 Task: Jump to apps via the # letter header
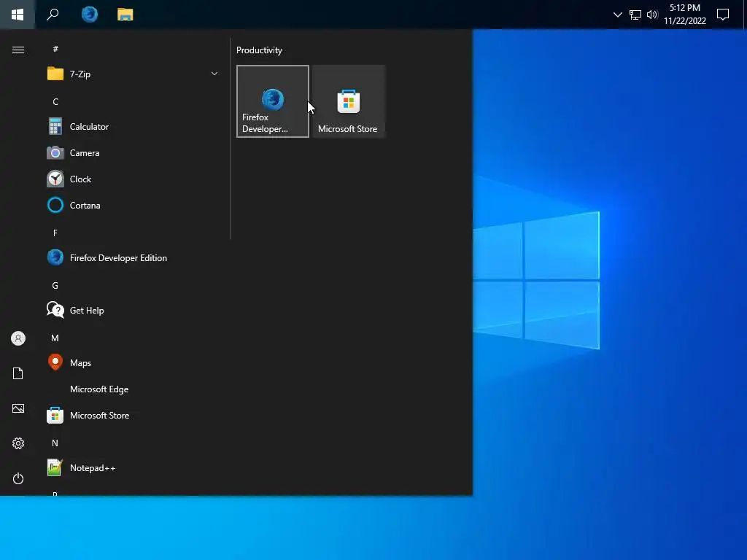click(55, 49)
